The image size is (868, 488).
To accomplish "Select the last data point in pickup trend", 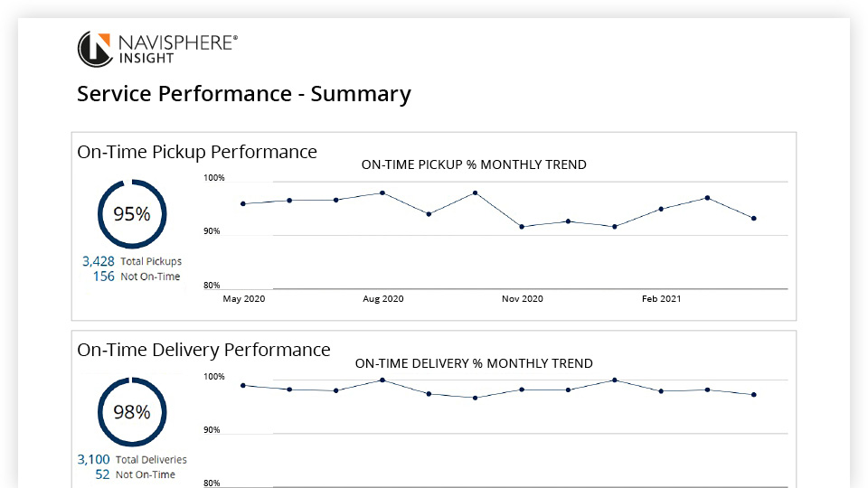I will pos(753,218).
